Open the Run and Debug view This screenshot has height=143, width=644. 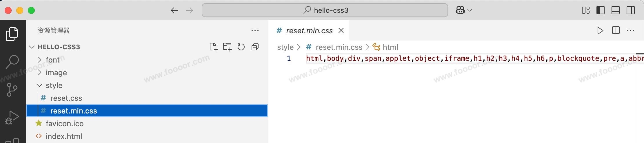point(12,117)
